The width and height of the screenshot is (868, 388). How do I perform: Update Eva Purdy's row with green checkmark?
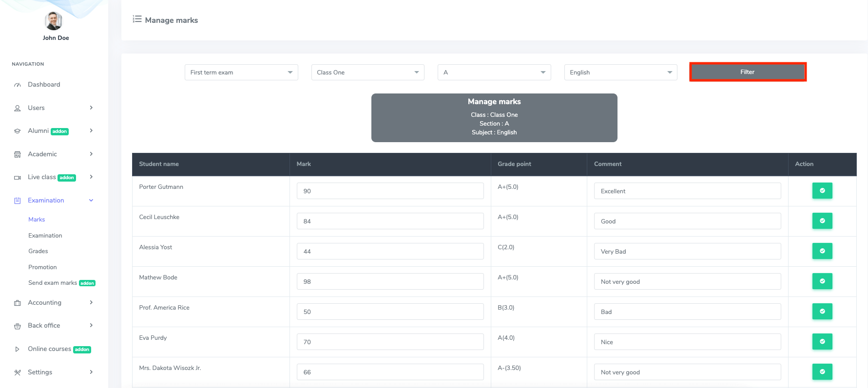[822, 342]
